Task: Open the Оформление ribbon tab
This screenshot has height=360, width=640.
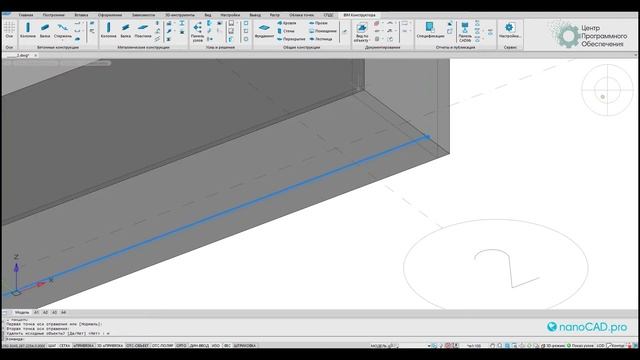Action: point(110,15)
